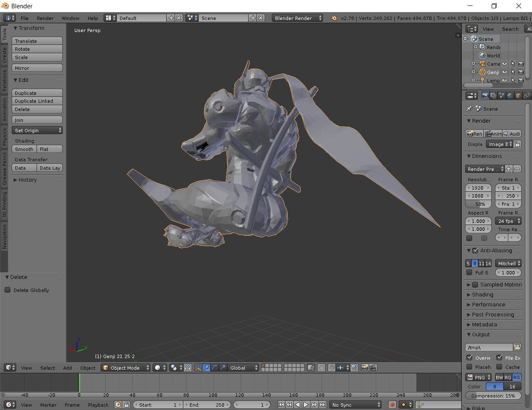This screenshot has width=532, height=410.
Task: Enable Full Sample checkbox
Action: pos(469,272)
